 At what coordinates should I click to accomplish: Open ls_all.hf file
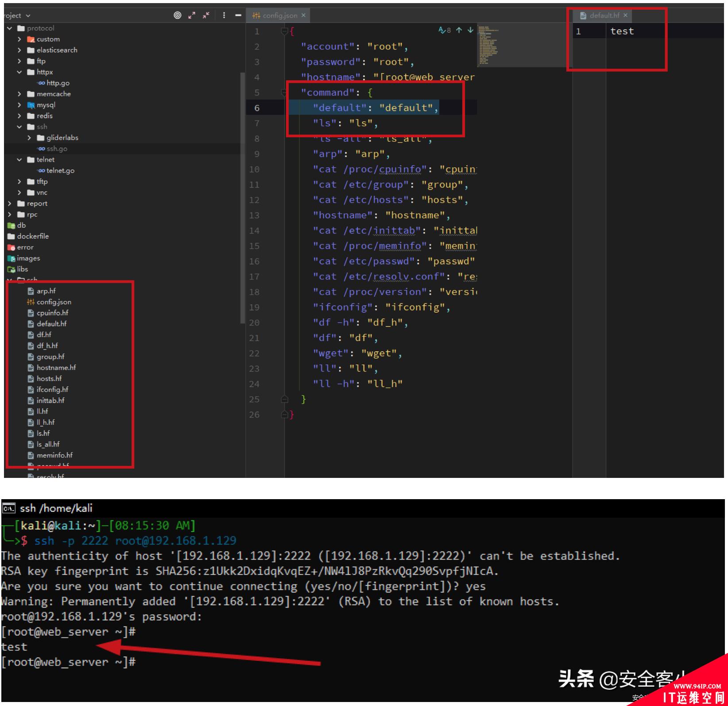point(43,444)
